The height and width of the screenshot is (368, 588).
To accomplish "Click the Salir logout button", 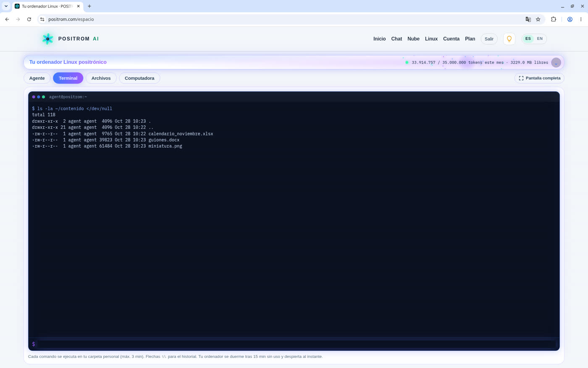I will pyautogui.click(x=489, y=39).
